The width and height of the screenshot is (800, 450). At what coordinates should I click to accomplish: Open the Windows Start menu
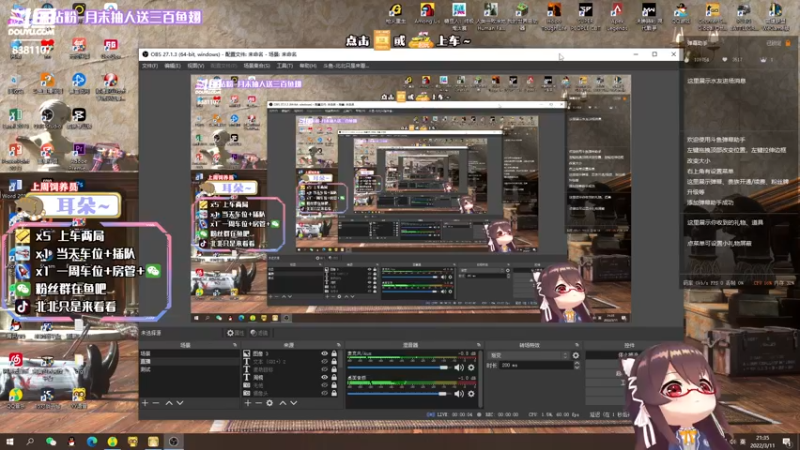coord(9,441)
